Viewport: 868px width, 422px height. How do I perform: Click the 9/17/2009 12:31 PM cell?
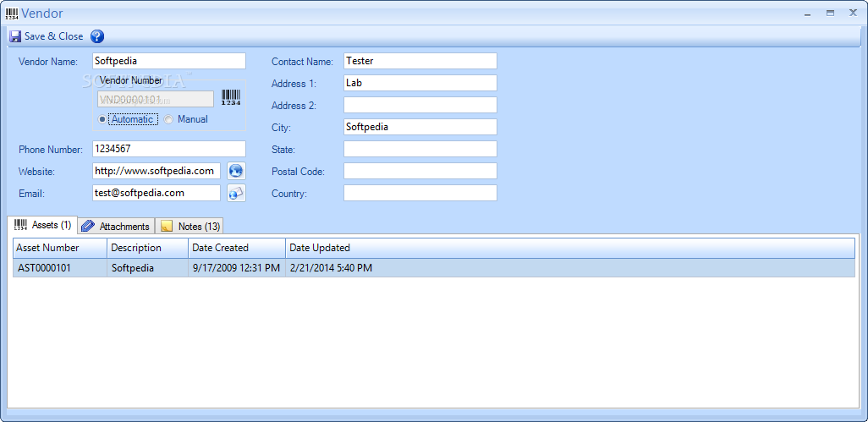click(x=237, y=268)
